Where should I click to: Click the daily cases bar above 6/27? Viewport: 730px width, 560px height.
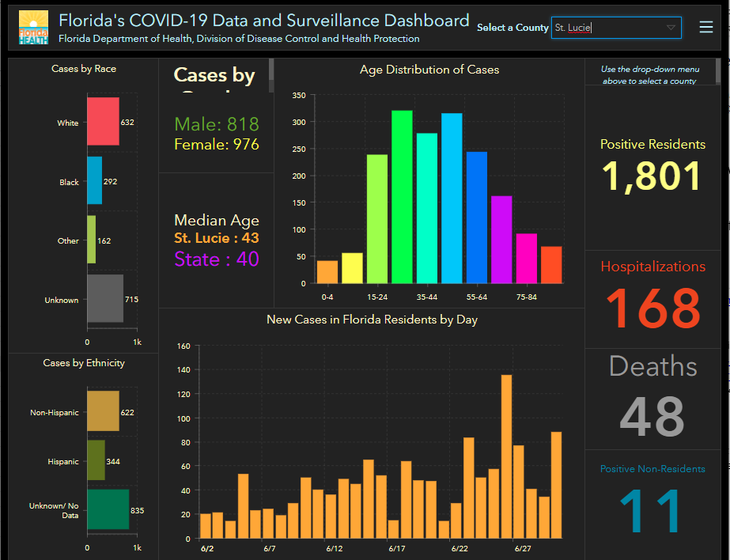coord(519,492)
